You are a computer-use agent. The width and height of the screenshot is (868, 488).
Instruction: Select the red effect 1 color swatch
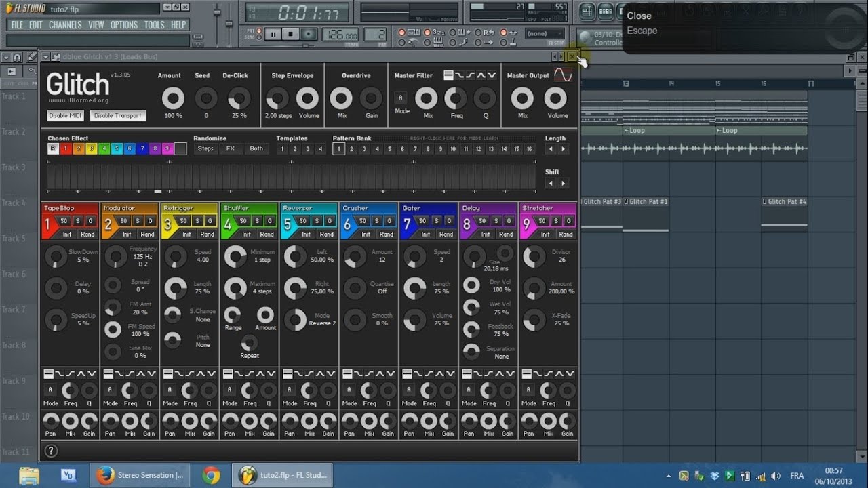point(66,149)
